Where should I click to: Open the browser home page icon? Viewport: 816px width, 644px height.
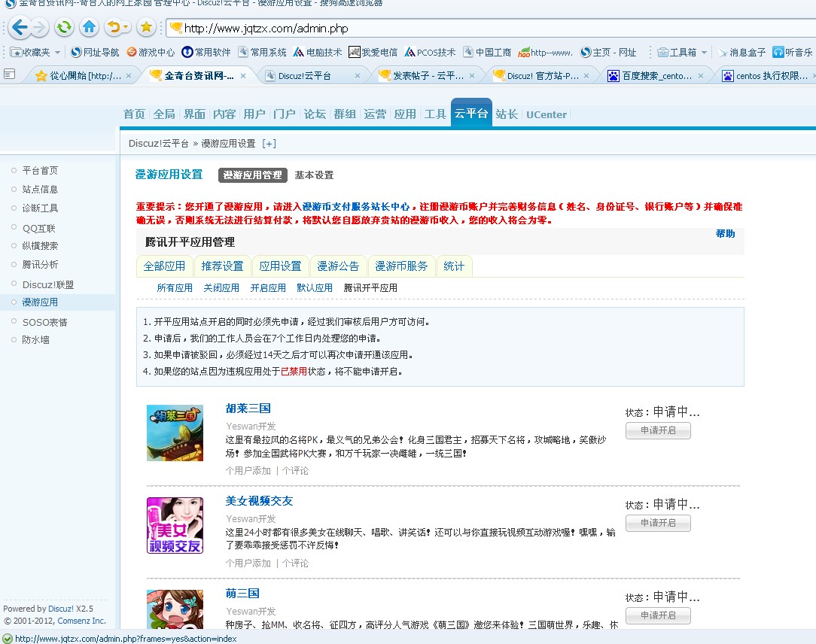click(90, 27)
